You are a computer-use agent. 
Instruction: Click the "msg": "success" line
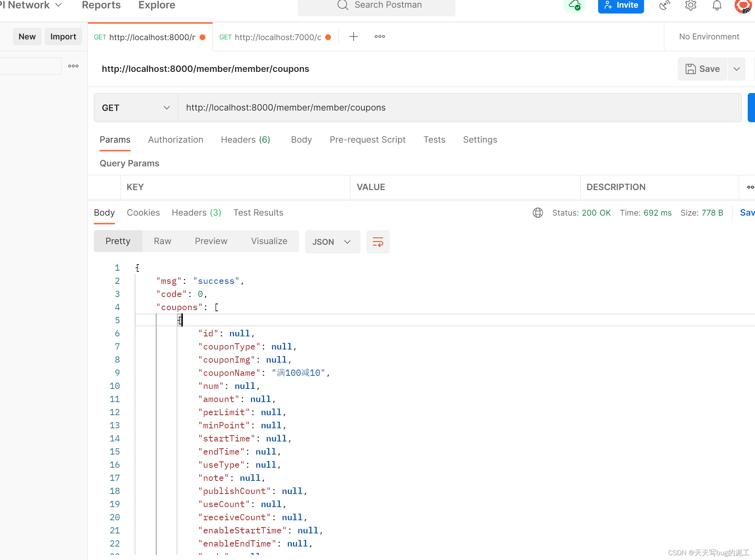(x=200, y=281)
